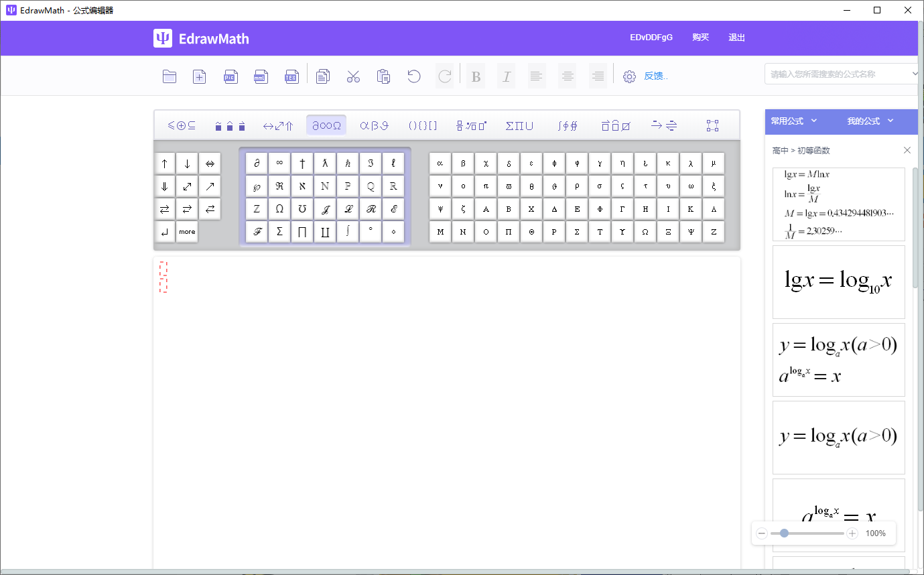Insert the coproduct ∐ symbol
Viewport: 924px width, 575px height.
coord(325,231)
